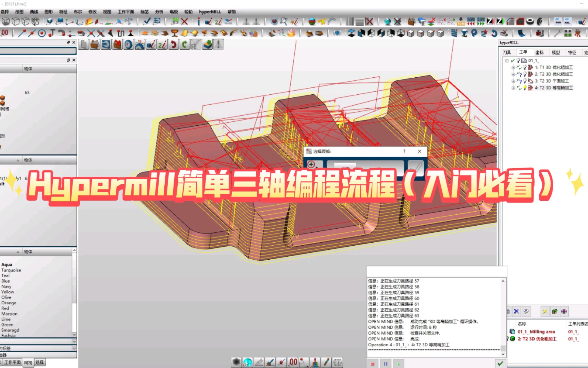Collapse the 01_1_ joblist tree

tap(507, 61)
